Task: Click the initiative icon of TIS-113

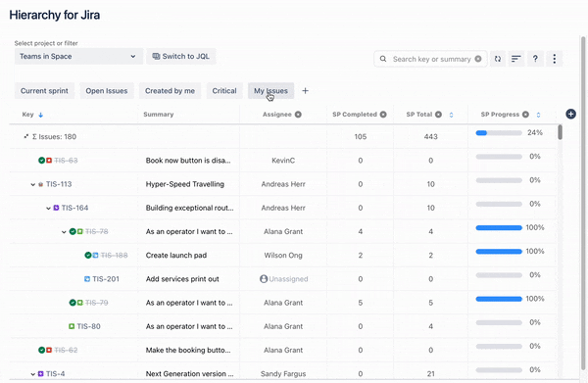Action: [x=41, y=184]
